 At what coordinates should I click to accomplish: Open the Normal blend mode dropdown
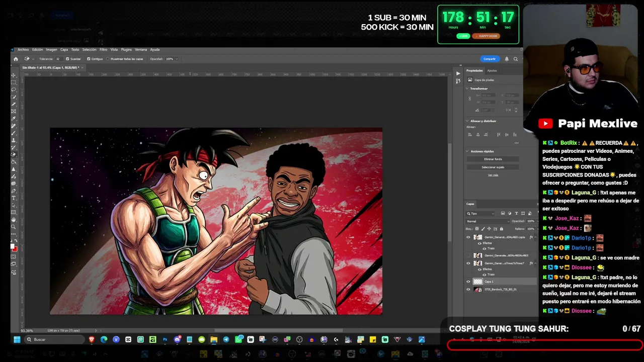coord(487,221)
